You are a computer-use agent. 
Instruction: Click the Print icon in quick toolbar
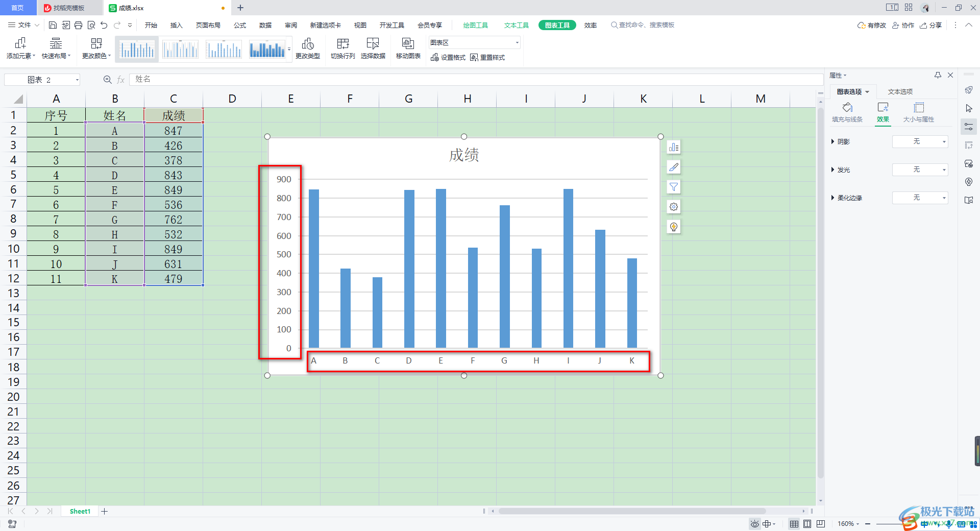[78, 25]
